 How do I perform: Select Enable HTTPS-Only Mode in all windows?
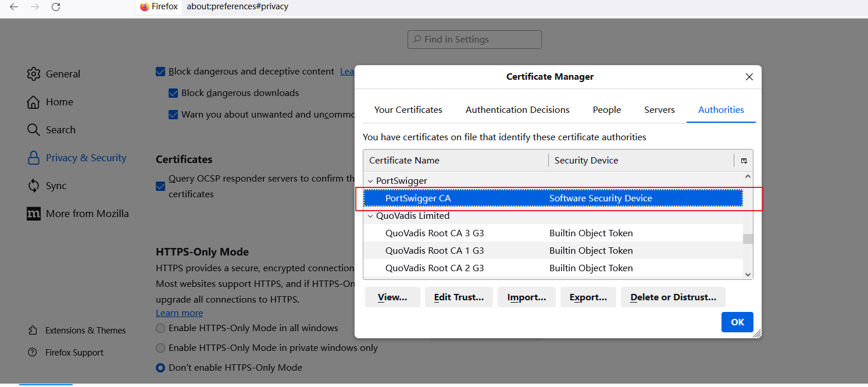(160, 328)
